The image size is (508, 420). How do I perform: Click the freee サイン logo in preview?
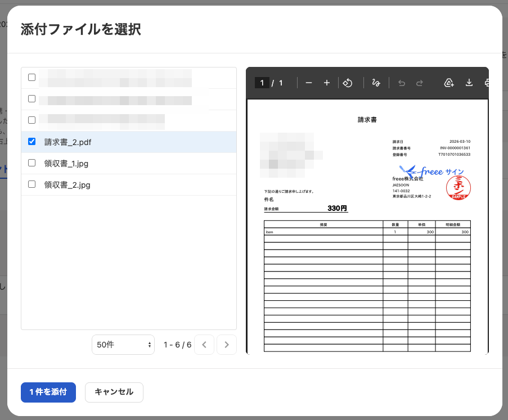tap(432, 171)
